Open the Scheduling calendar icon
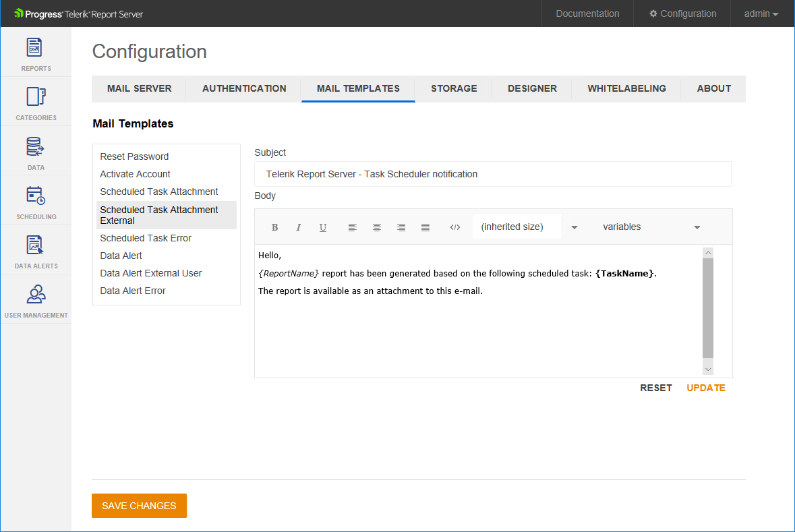Viewport: 795px width, 532px height. point(35,196)
